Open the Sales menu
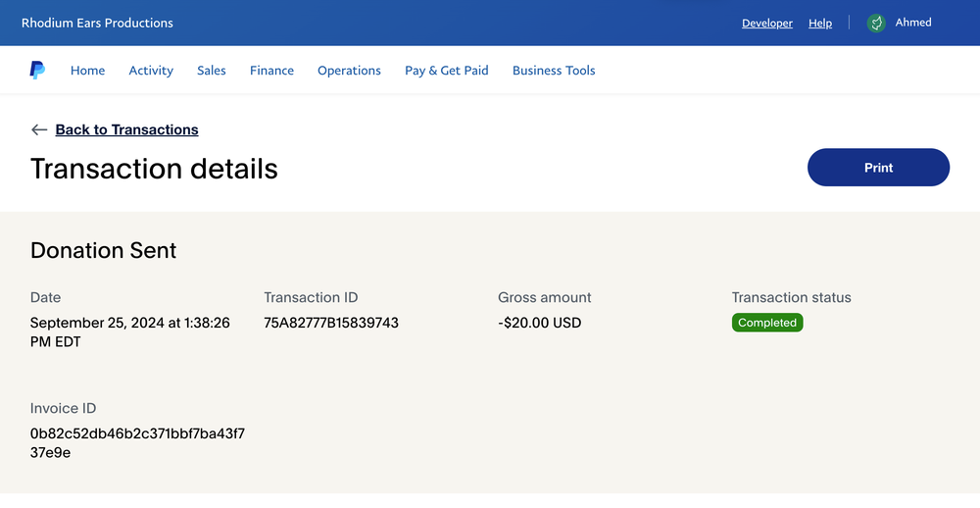The width and height of the screenshot is (980, 508). [212, 71]
